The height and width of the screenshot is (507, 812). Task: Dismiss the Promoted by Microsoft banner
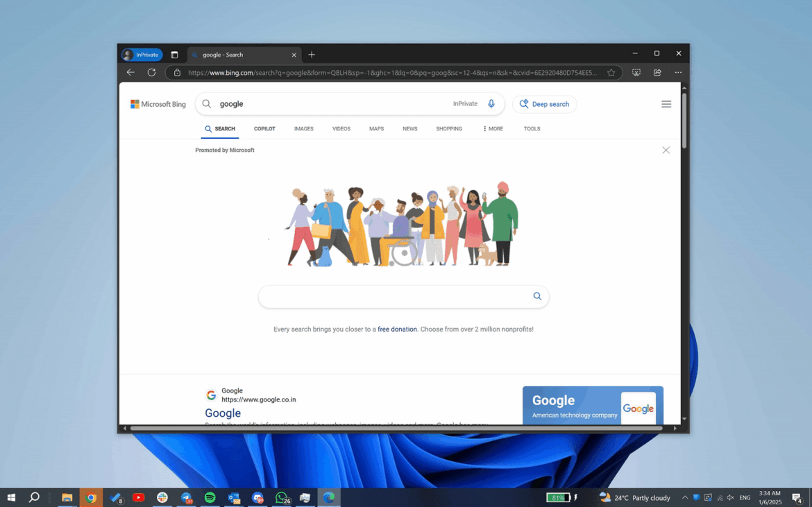(x=666, y=150)
